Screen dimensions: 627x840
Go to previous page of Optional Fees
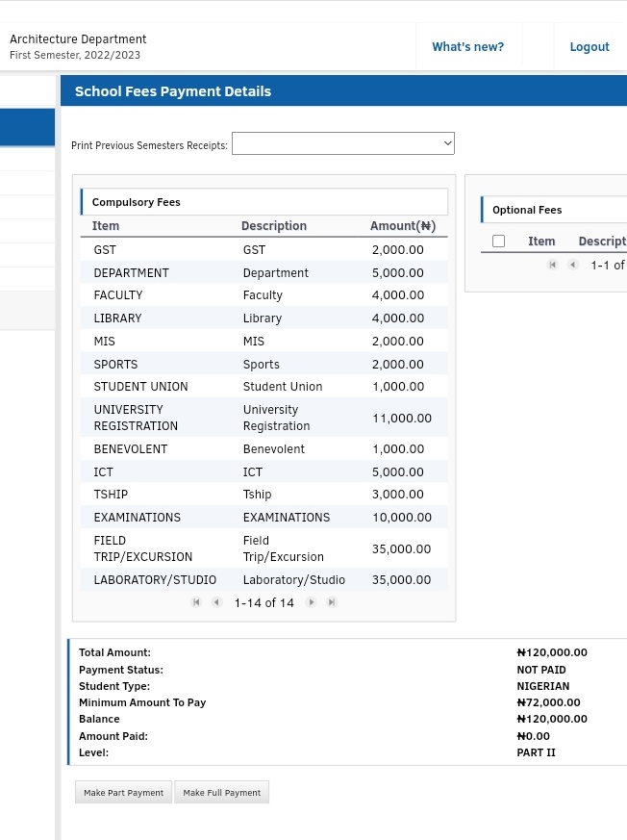pyautogui.click(x=573, y=265)
